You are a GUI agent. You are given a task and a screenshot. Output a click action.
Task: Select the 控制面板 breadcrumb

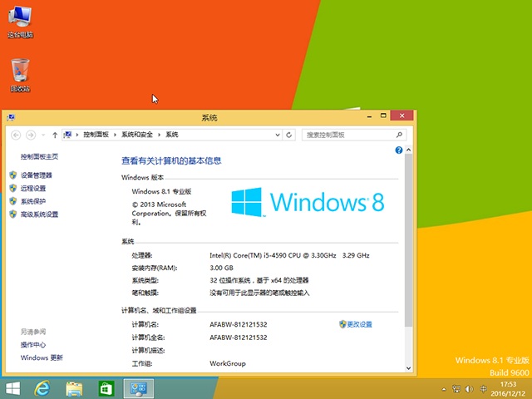[96, 135]
